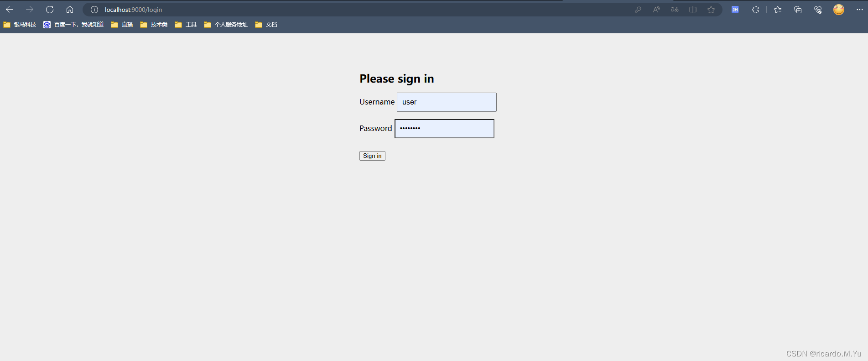Open the 技术类 bookmarks folder
The image size is (868, 361).
tap(154, 25)
